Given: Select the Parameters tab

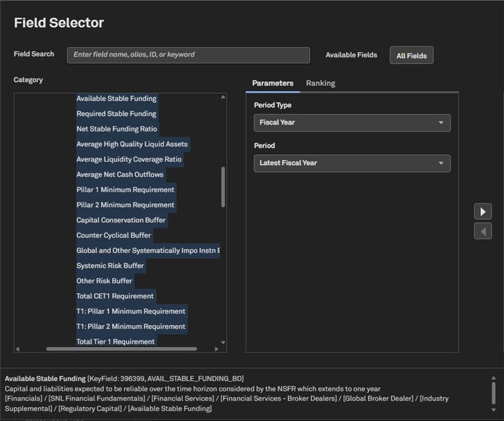Looking at the screenshot, I should 272,83.
